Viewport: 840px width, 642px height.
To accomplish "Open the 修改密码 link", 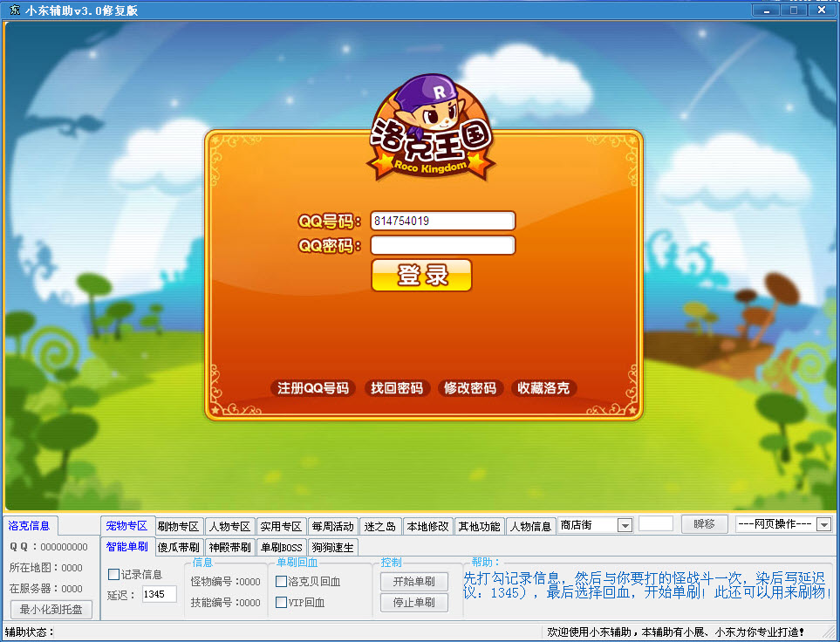I will click(x=470, y=388).
